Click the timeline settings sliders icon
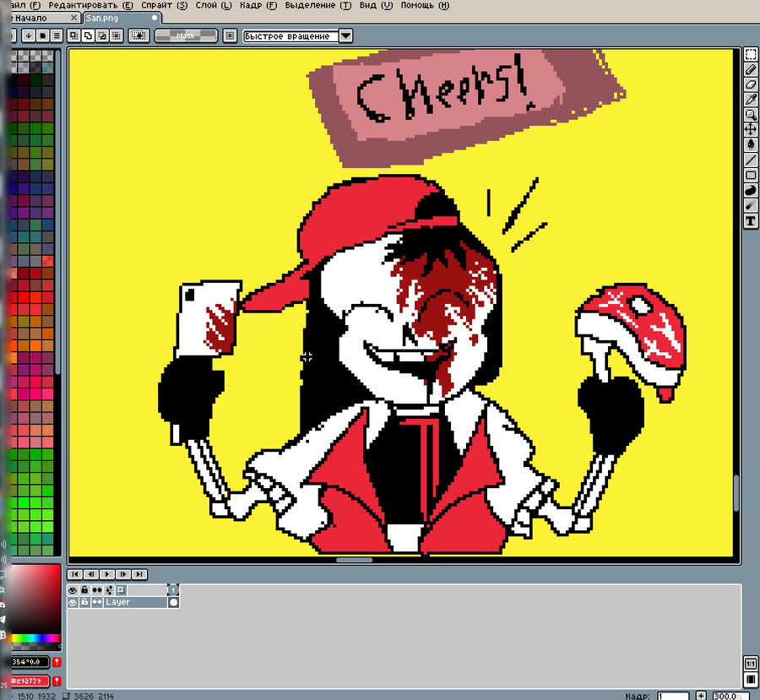 109,590
